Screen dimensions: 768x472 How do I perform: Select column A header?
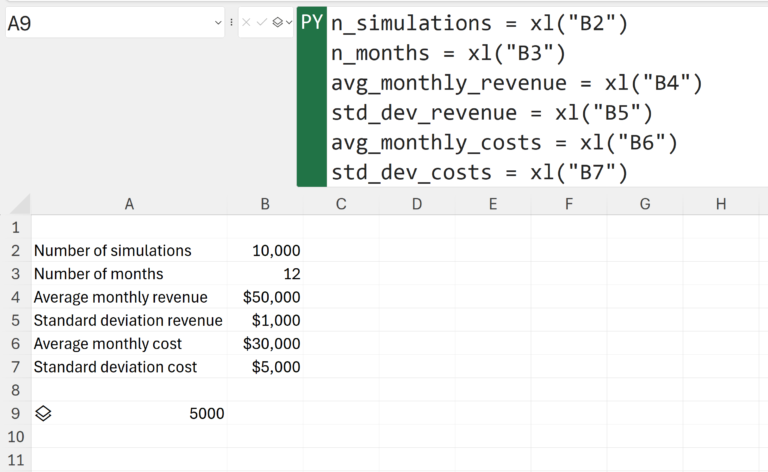click(129, 204)
